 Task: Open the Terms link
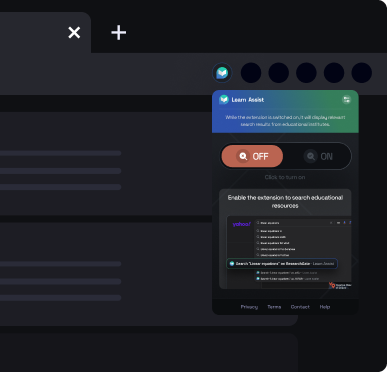274,307
